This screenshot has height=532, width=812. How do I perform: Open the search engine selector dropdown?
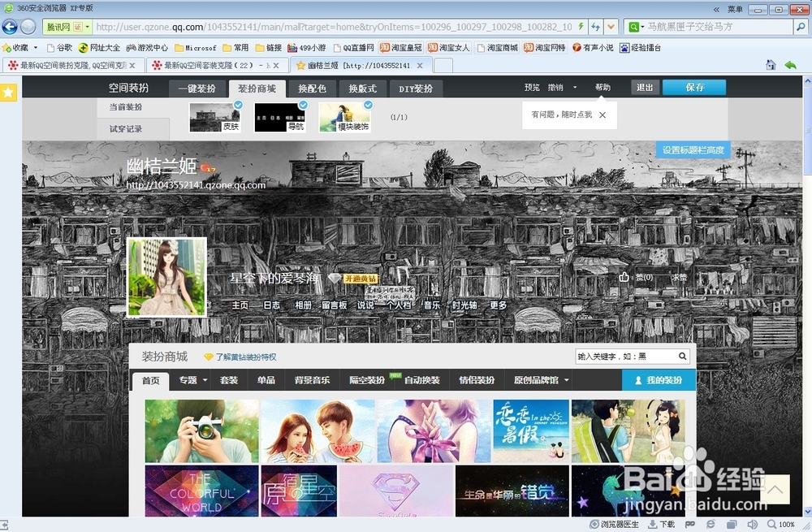[x=637, y=27]
